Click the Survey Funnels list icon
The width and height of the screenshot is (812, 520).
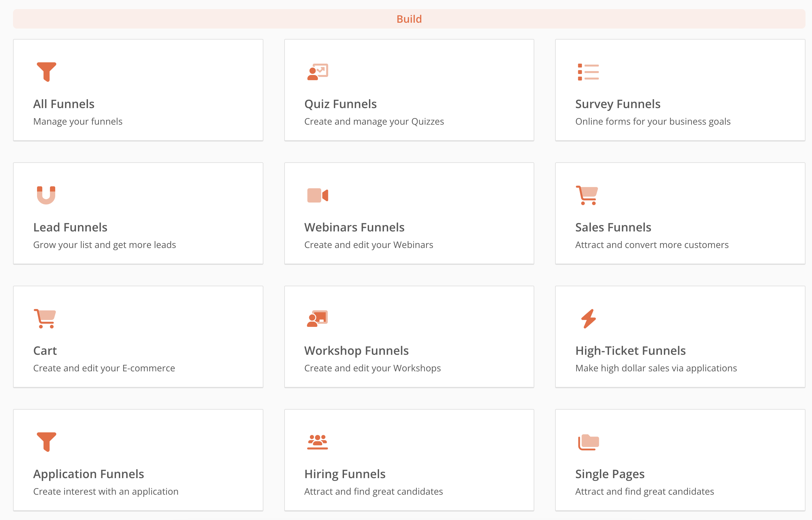click(x=588, y=72)
